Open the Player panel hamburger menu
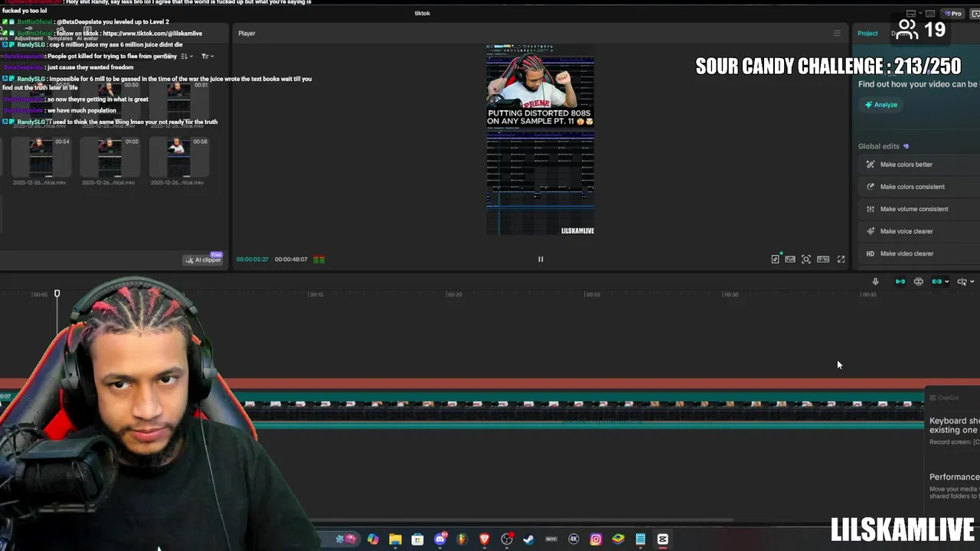The image size is (980, 551). (837, 33)
